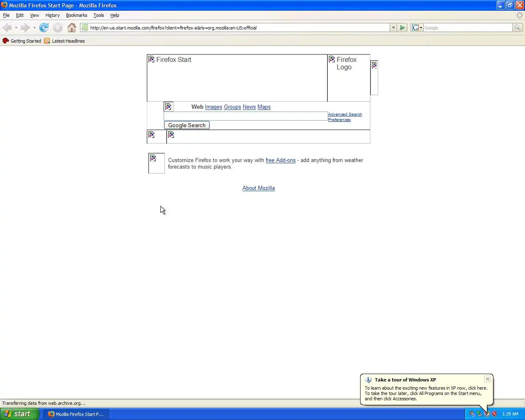Click the Firefox Logo broken image icon

coord(332,59)
